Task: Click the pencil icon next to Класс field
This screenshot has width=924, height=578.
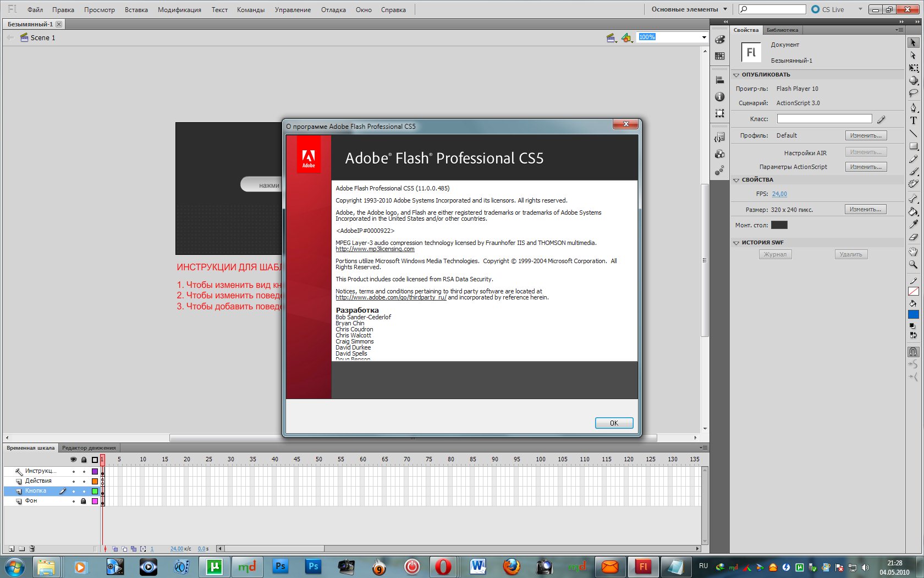Action: click(x=881, y=119)
